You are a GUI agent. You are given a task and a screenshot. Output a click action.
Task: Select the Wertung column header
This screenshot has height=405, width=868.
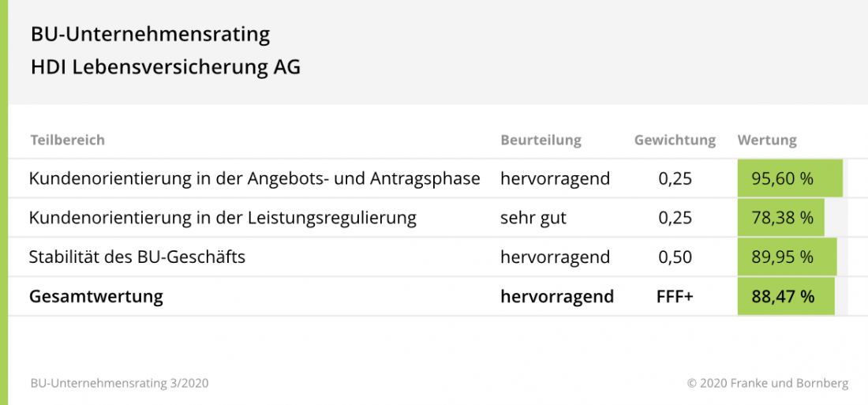tap(767, 141)
